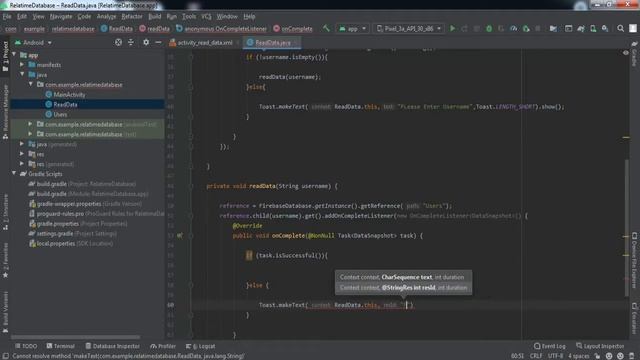640x360 pixels.
Task: Open the Emulator side tab
Action: (x=634, y=319)
